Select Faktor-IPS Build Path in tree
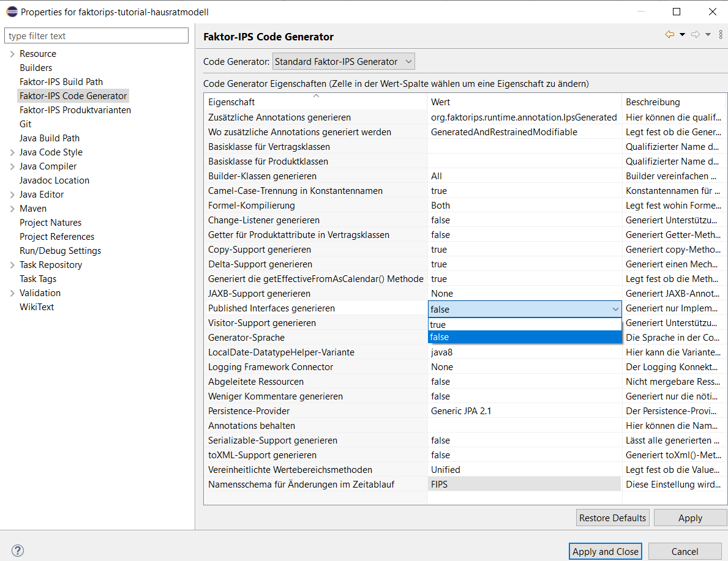This screenshot has width=728, height=561. click(x=61, y=82)
